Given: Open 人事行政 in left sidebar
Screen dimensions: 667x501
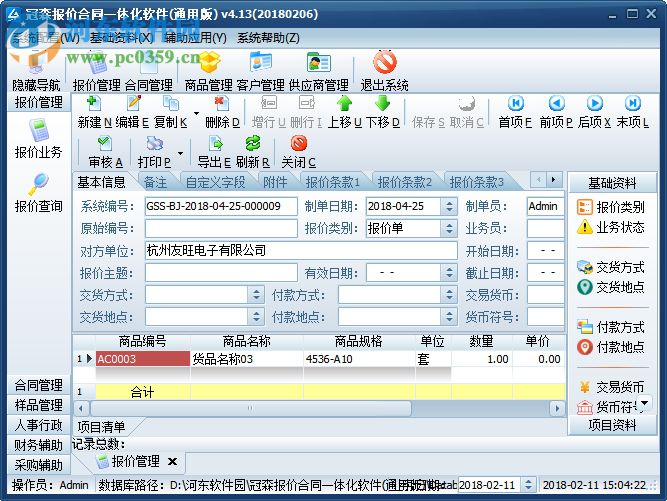Looking at the screenshot, I should tap(38, 425).
